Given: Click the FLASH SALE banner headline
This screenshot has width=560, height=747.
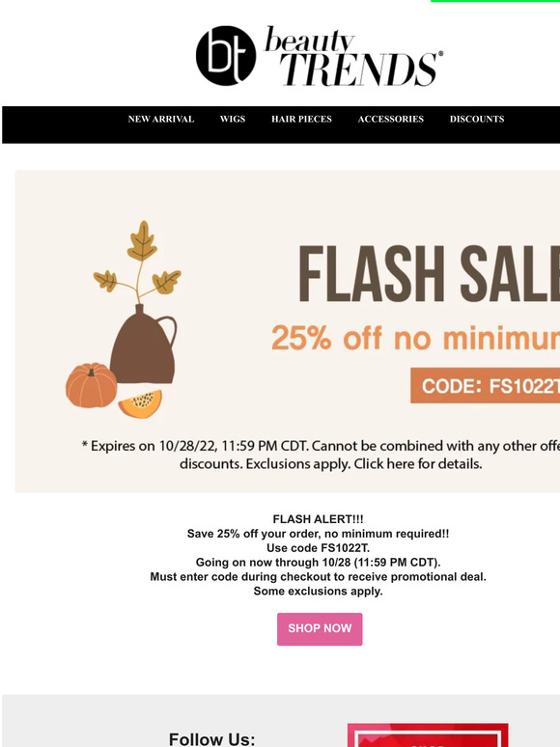Looking at the screenshot, I should [429, 274].
